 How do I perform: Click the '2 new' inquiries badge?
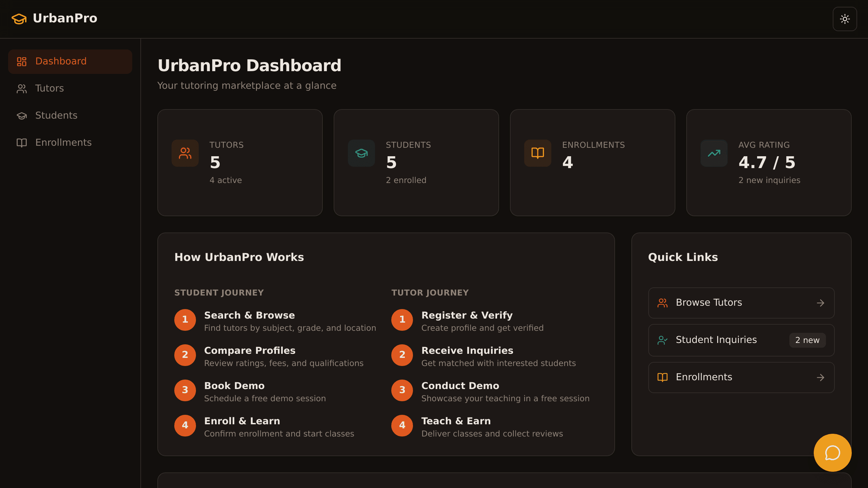click(807, 340)
